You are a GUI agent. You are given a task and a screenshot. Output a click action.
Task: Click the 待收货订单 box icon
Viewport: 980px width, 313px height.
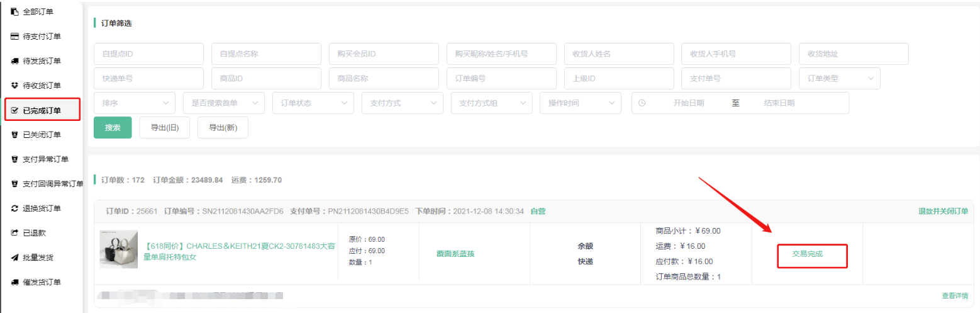click(14, 85)
